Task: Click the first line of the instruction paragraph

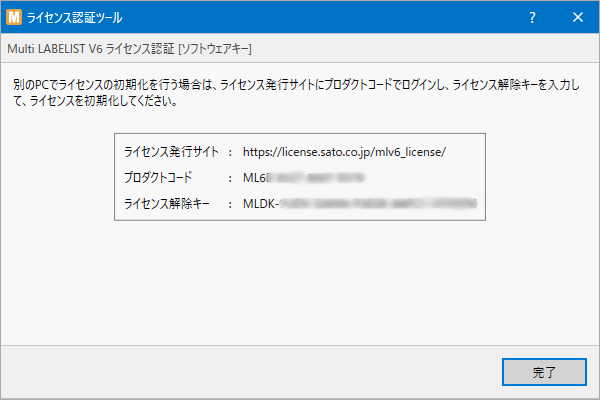Action: [x=299, y=86]
